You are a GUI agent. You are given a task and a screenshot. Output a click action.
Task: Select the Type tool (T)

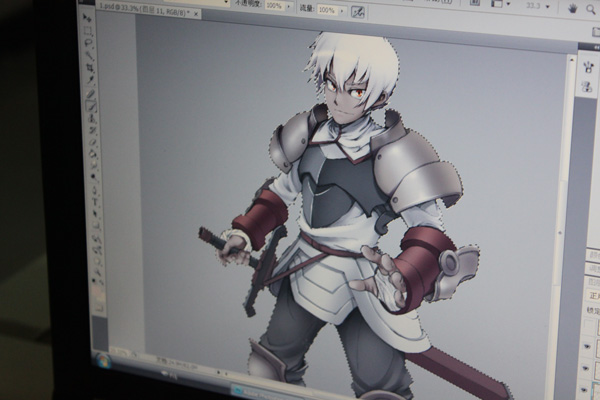coord(95,202)
